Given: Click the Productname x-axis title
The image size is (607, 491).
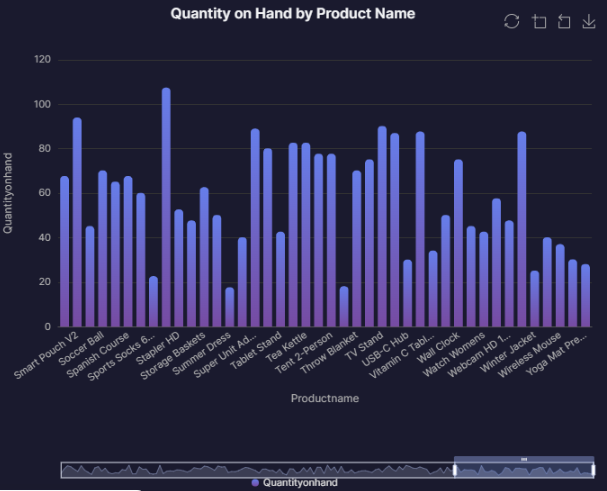Looking at the screenshot, I should [325, 399].
